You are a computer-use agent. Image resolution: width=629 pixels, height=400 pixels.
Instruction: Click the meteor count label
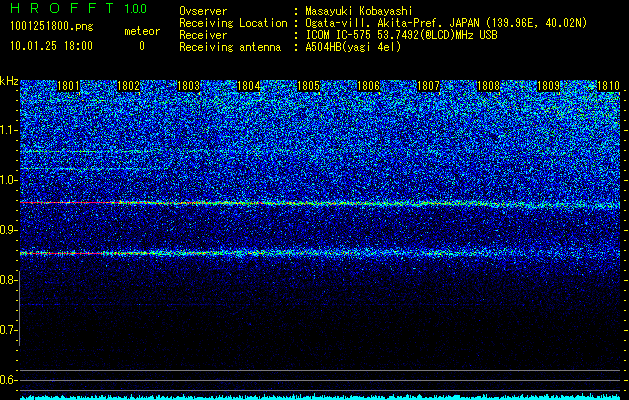pyautogui.click(x=142, y=31)
